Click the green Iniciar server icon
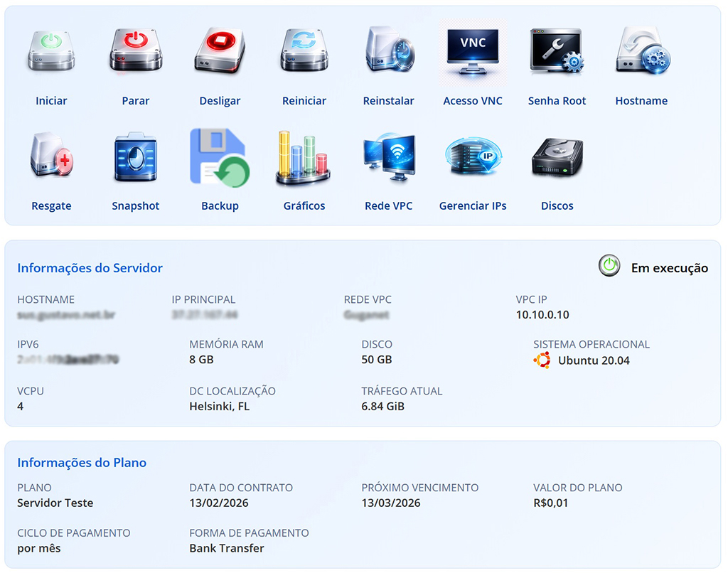The width and height of the screenshot is (728, 573). tap(51, 50)
